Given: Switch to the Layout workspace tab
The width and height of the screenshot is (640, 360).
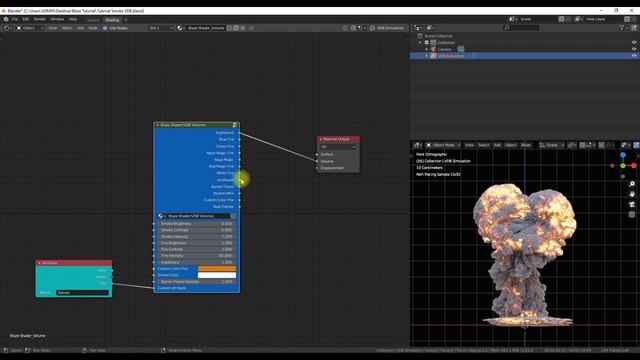Looking at the screenshot, I should (x=93, y=20).
